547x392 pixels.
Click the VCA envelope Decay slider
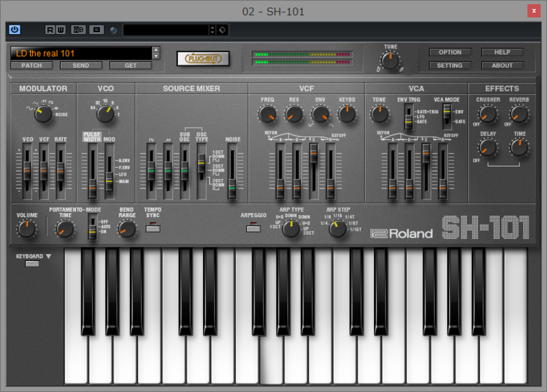(409, 171)
